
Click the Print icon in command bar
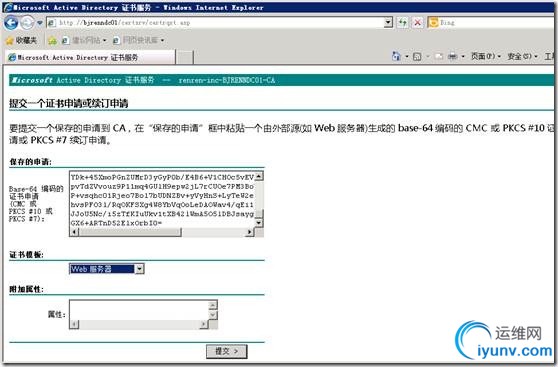point(452,56)
